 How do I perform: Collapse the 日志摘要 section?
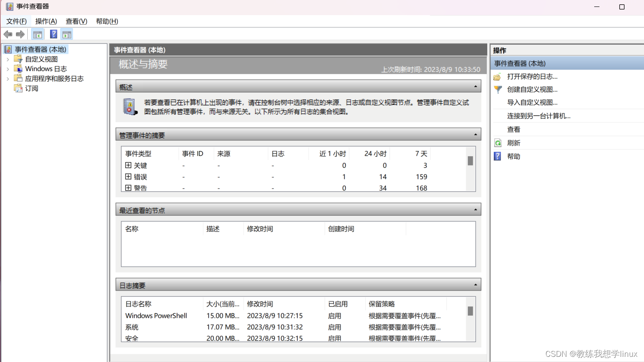[475, 285]
